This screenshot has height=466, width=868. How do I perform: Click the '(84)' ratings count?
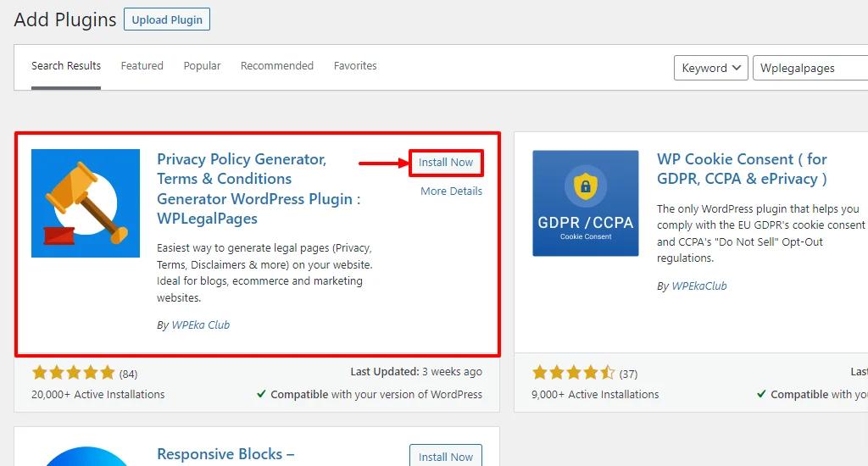[x=129, y=374]
